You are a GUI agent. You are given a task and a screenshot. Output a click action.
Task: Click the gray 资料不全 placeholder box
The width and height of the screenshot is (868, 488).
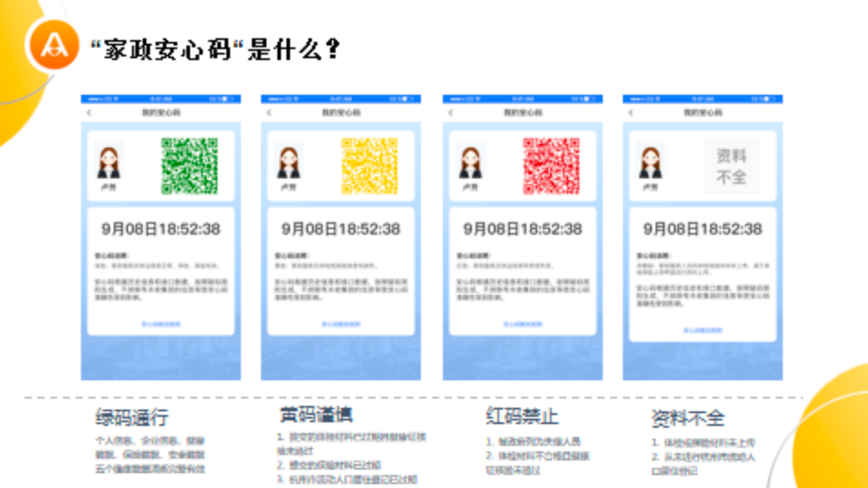[x=730, y=165]
